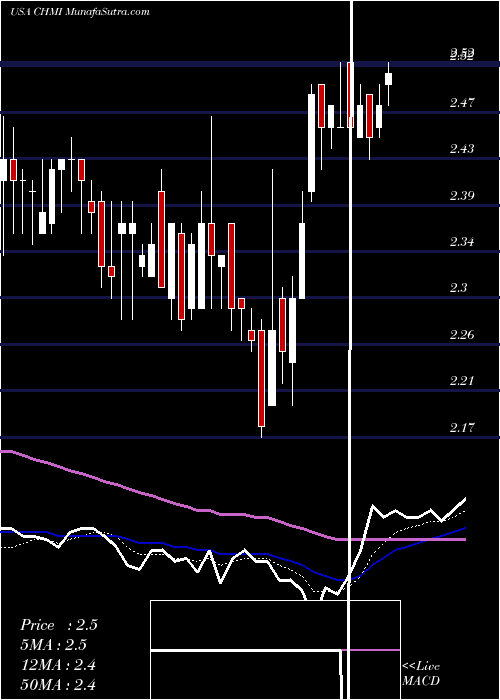
Task: Click the 'USA CHMI MunafaSutra.com' header text
Action: [79, 12]
